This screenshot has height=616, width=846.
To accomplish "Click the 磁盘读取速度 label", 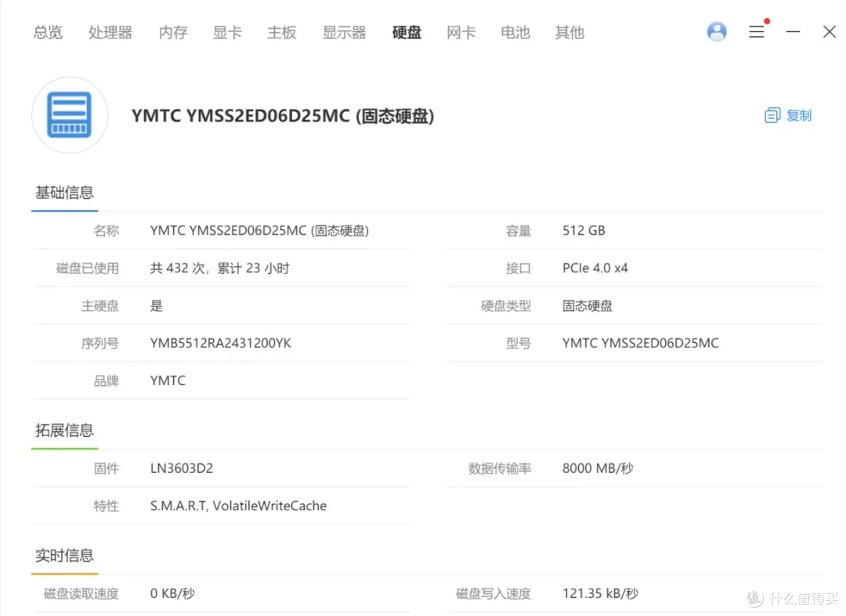I will [81, 594].
